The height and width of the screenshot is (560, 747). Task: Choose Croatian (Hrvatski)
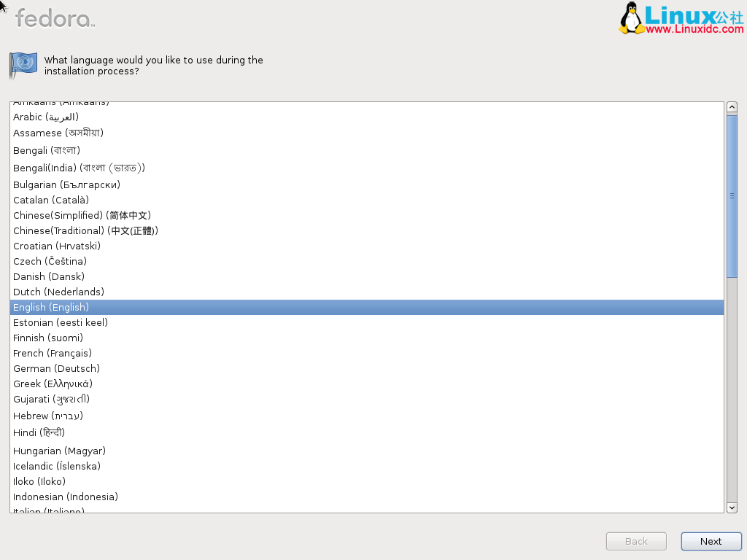pos(367,246)
